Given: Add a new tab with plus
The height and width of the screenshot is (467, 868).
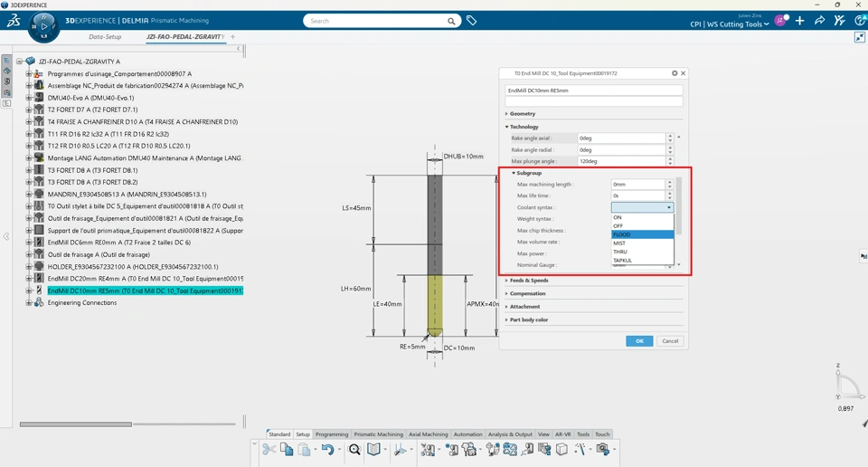Looking at the screenshot, I should click(x=233, y=36).
